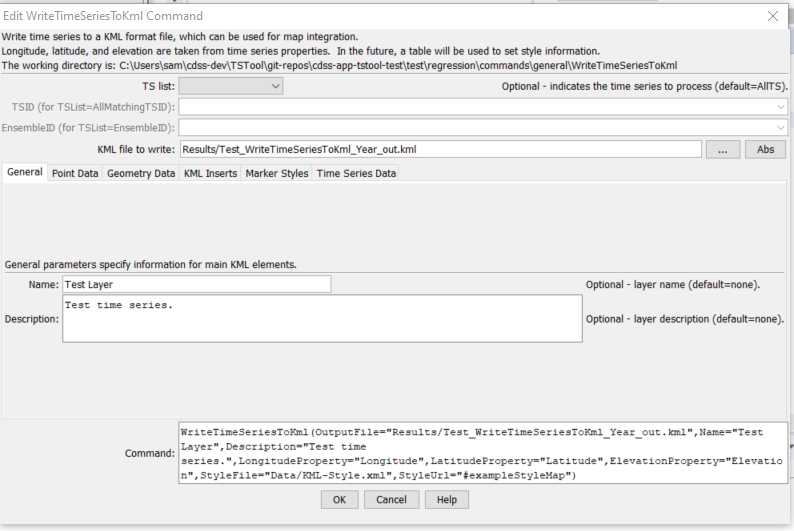The height and width of the screenshot is (531, 794).
Task: Click the 'KML file to write:' label
Action: (x=136, y=150)
